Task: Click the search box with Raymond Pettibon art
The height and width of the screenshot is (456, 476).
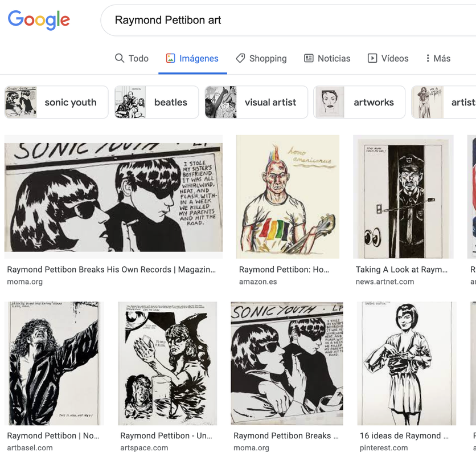Action: click(x=289, y=21)
